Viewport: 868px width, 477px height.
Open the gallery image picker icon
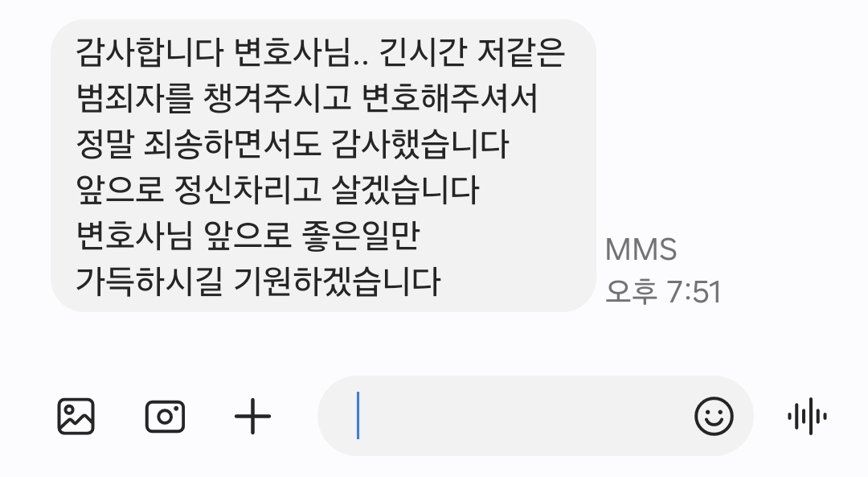(x=76, y=416)
